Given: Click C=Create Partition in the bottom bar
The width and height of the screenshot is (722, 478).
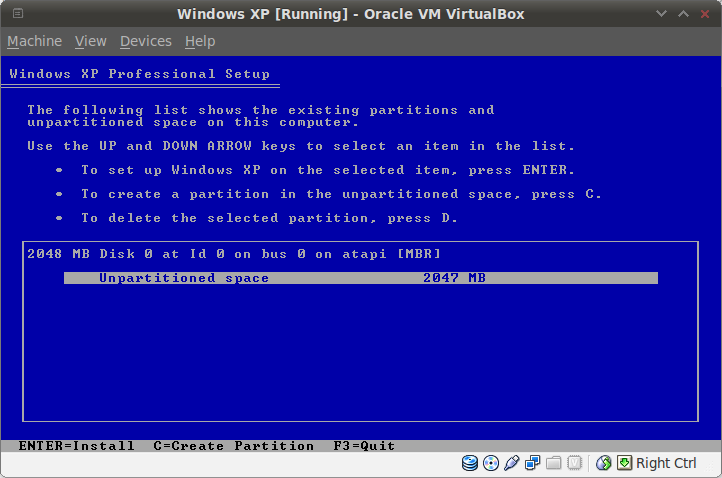Looking at the screenshot, I should pyautogui.click(x=234, y=446).
